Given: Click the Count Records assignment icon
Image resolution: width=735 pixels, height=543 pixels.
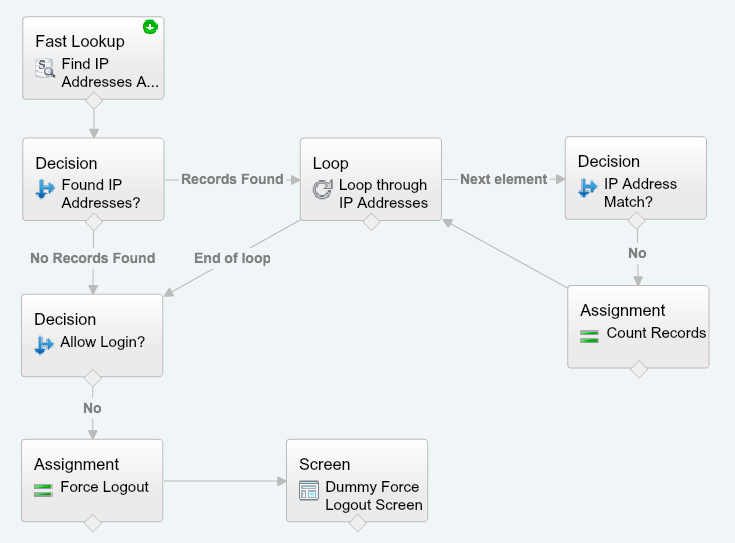Looking at the screenshot, I should point(590,334).
